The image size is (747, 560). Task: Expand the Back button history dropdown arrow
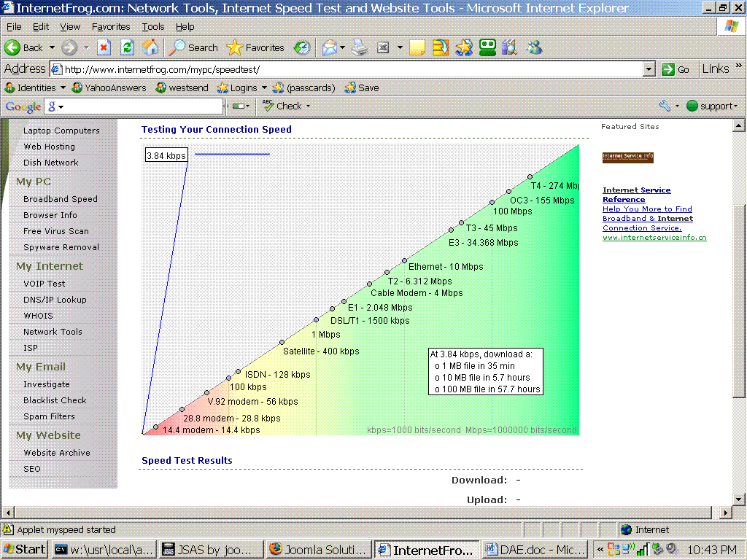[52, 47]
